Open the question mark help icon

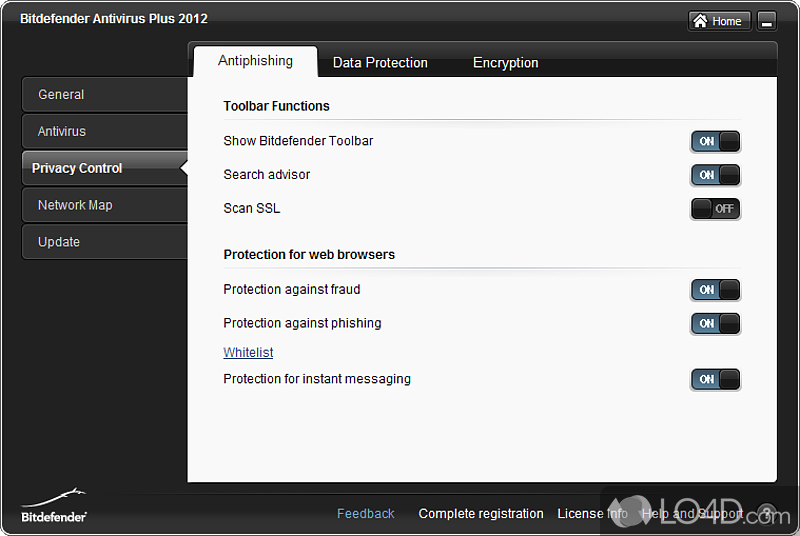coord(767,514)
